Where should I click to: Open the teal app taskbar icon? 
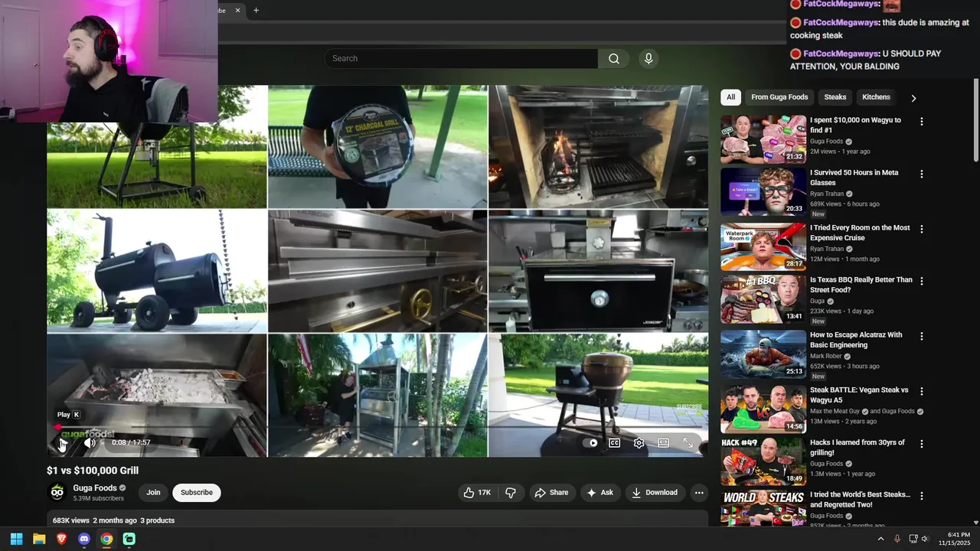click(129, 539)
